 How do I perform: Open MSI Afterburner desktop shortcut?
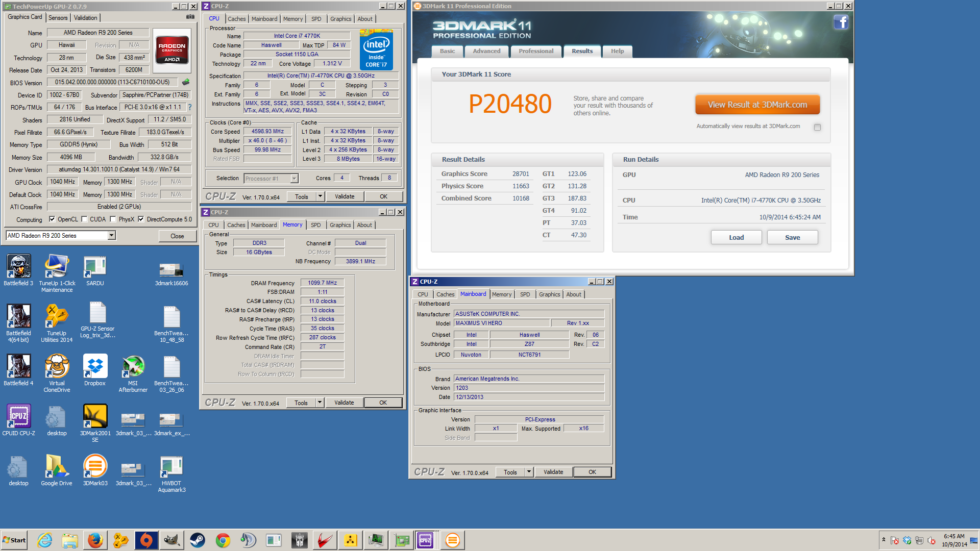pos(133,373)
